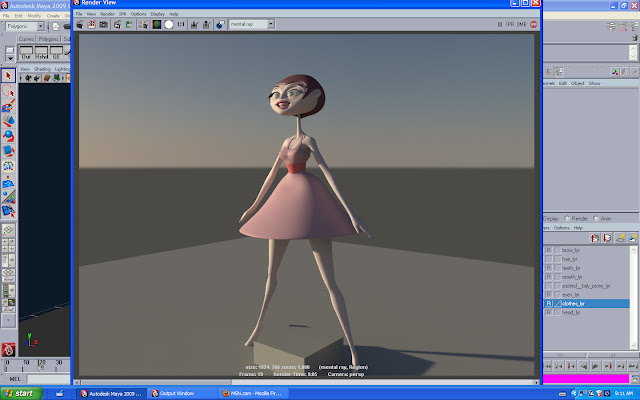Click the Keep Image icon
The height and width of the screenshot is (400, 640).
click(x=195, y=24)
